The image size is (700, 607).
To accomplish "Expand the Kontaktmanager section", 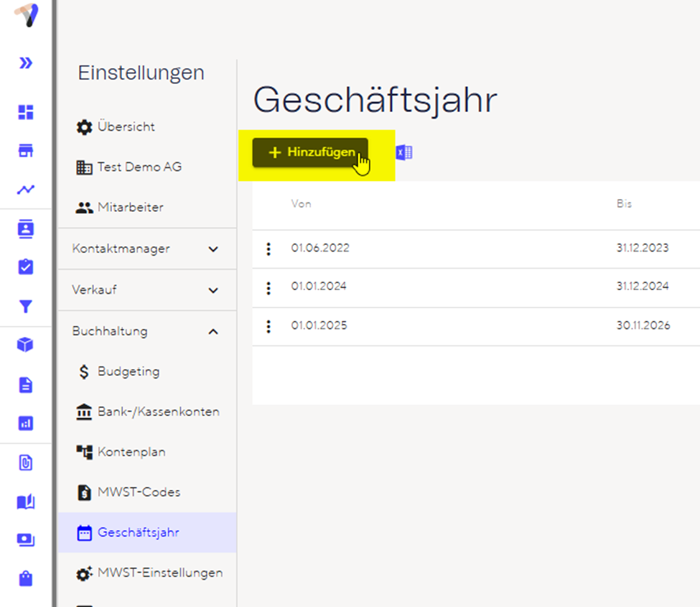I will (146, 249).
